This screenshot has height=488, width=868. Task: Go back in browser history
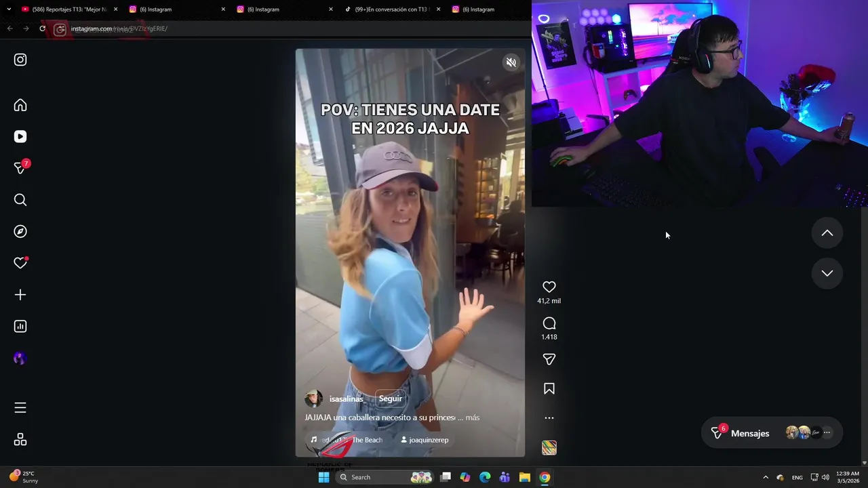[9, 28]
